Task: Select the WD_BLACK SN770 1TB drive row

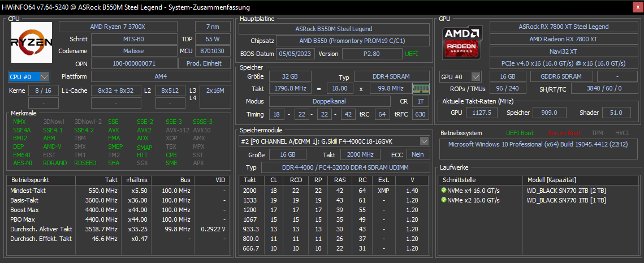Action: pyautogui.click(x=566, y=200)
